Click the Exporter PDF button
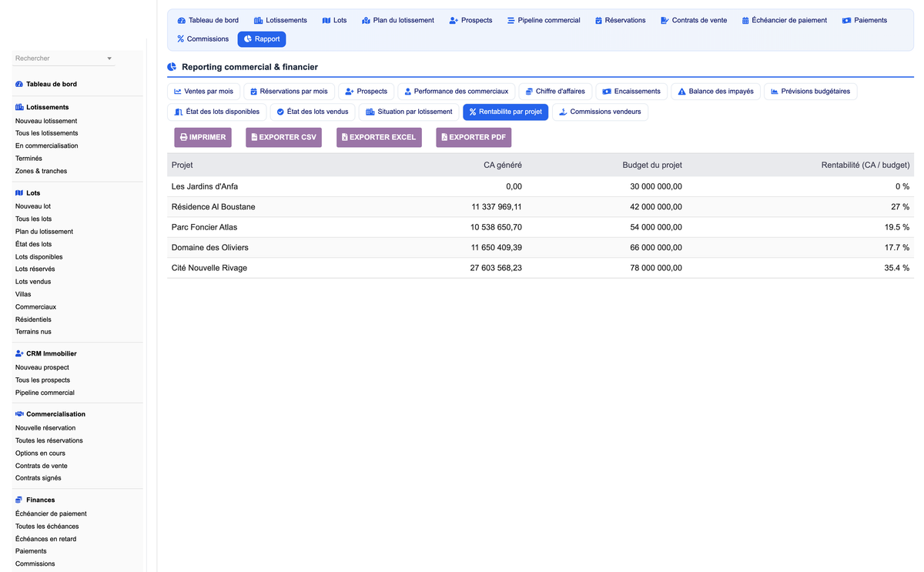 pyautogui.click(x=474, y=137)
